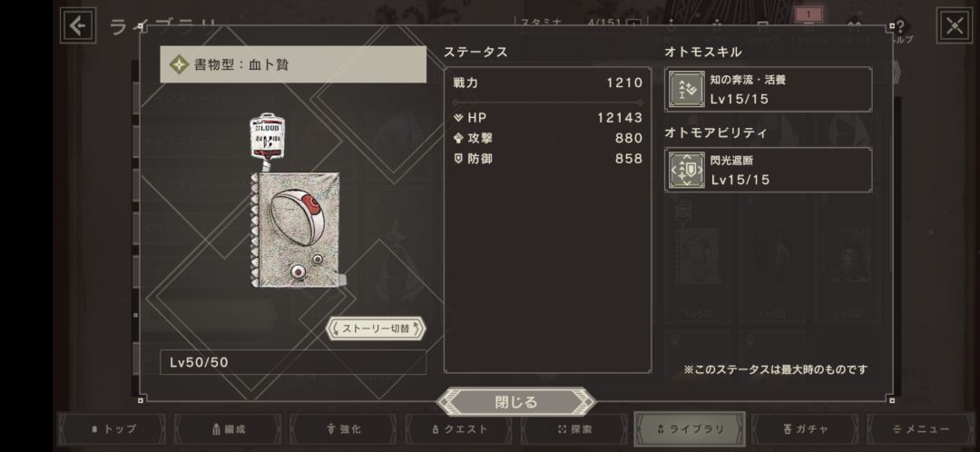Screen dimensions: 980x452
Task: Tap the 攻撃 attack stat icon
Action: 458,138
